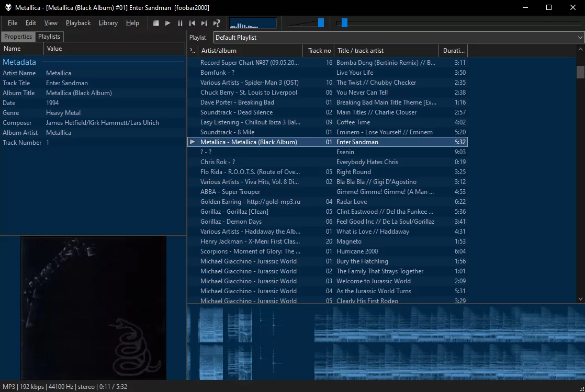Go to previous track icon
Viewport: 585px width, 392px height.
[x=192, y=23]
